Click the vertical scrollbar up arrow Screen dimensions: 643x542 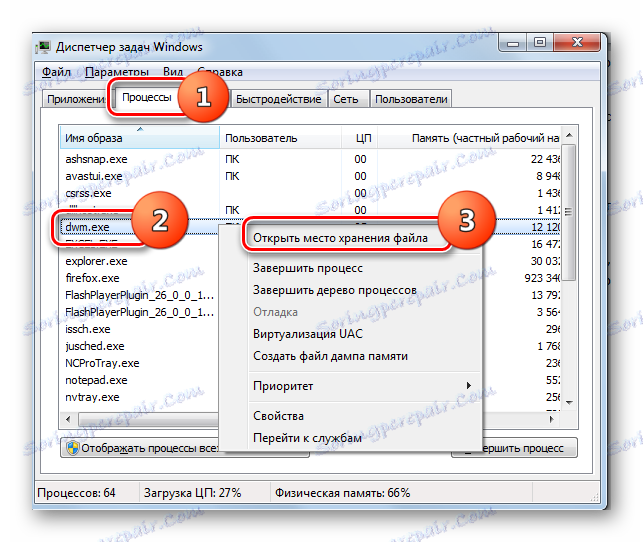coord(569,135)
